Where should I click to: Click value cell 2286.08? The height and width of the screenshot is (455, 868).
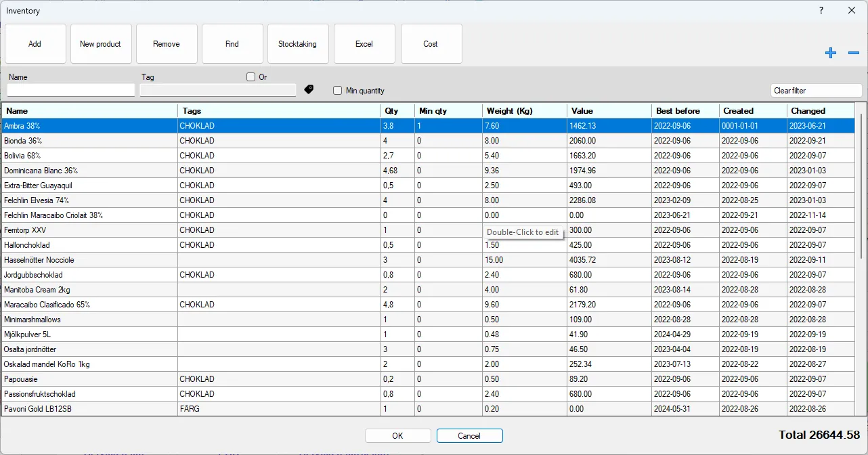point(609,200)
